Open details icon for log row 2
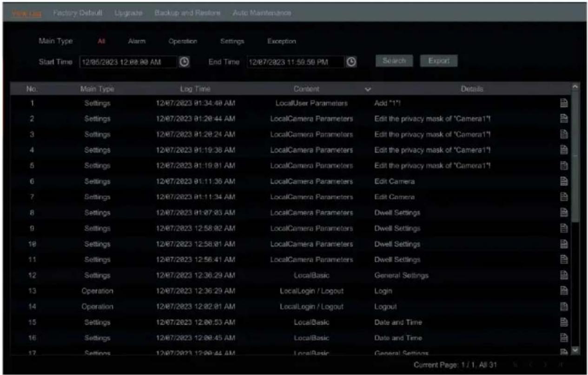Viewport: 588px width, 375px height. [x=564, y=119]
